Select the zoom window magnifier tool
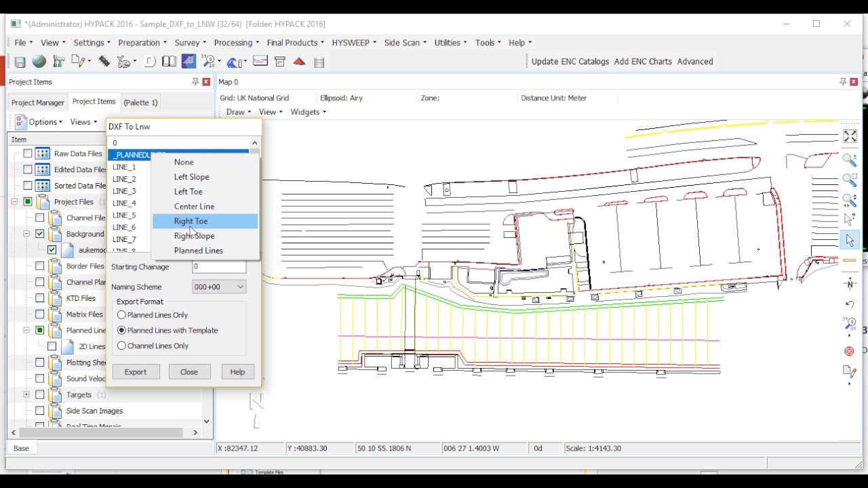Viewport: 868px width, 488px height. [x=850, y=180]
